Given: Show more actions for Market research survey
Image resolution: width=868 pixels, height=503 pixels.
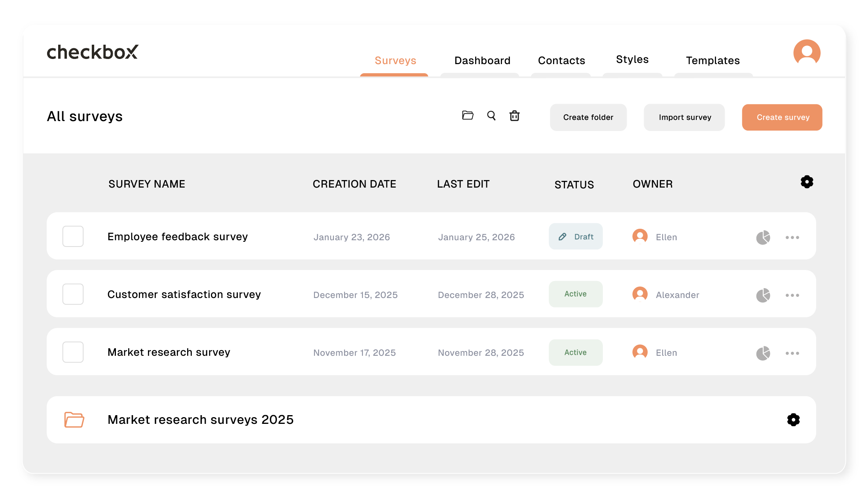Looking at the screenshot, I should [x=792, y=353].
